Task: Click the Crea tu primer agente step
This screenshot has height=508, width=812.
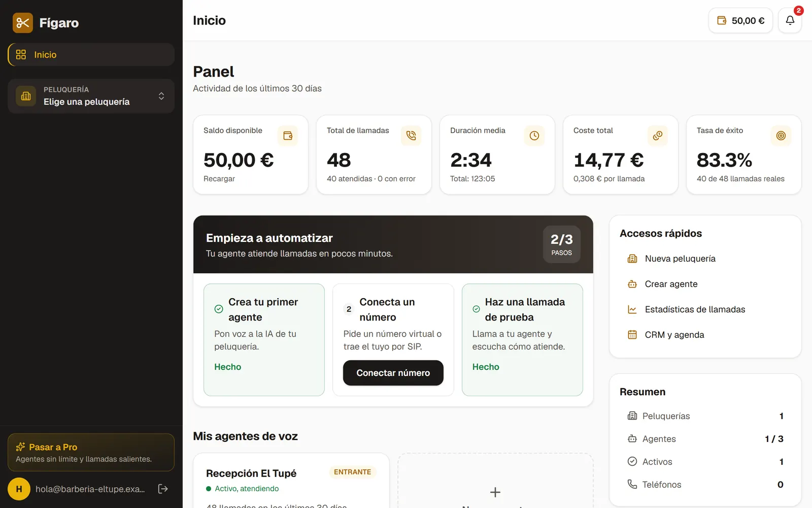Action: pyautogui.click(x=264, y=340)
